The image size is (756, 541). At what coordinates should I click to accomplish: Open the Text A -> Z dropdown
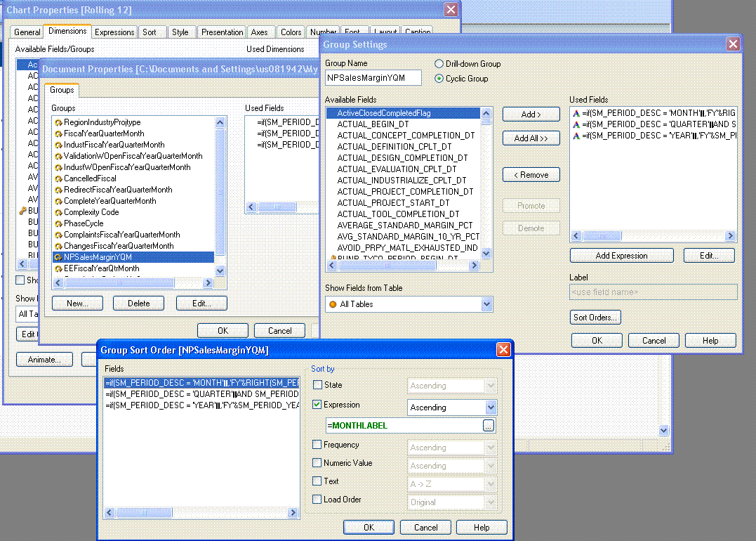[x=491, y=484]
